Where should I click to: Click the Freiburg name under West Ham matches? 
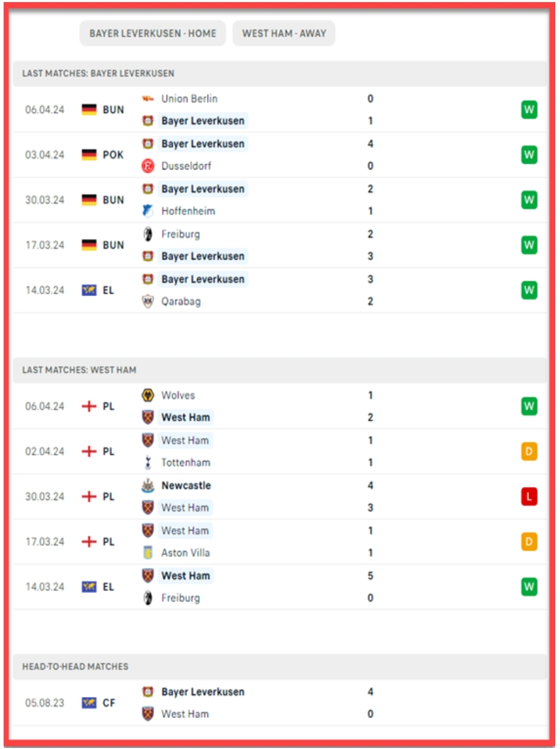point(180,598)
